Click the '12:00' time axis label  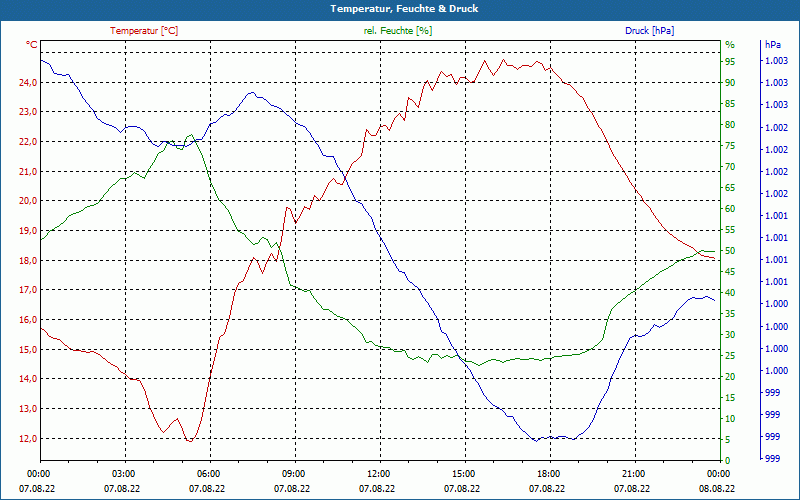coord(378,473)
